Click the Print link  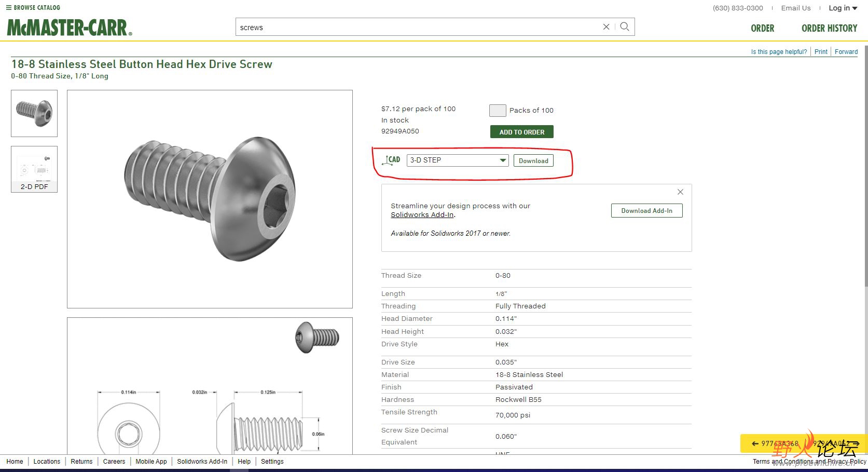821,52
